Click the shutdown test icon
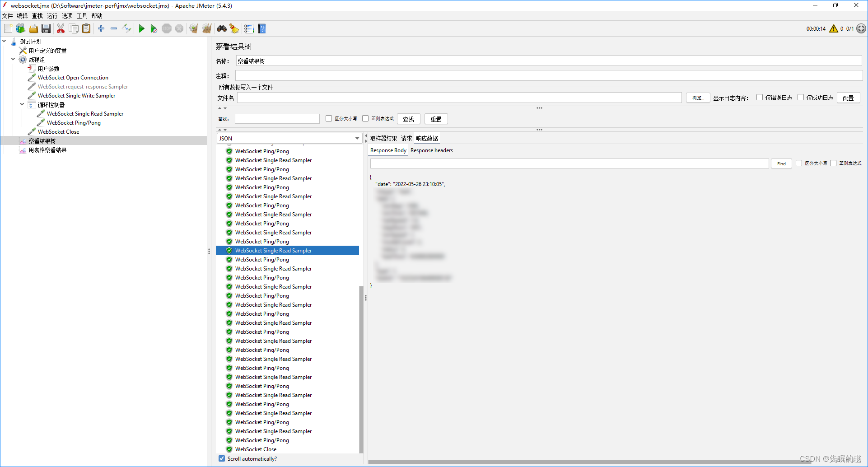This screenshot has height=467, width=868. (x=179, y=29)
